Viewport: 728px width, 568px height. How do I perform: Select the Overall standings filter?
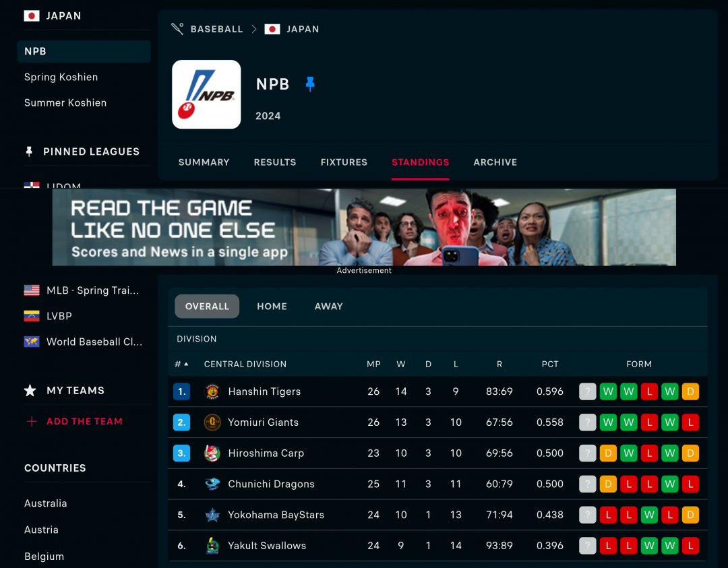(207, 307)
